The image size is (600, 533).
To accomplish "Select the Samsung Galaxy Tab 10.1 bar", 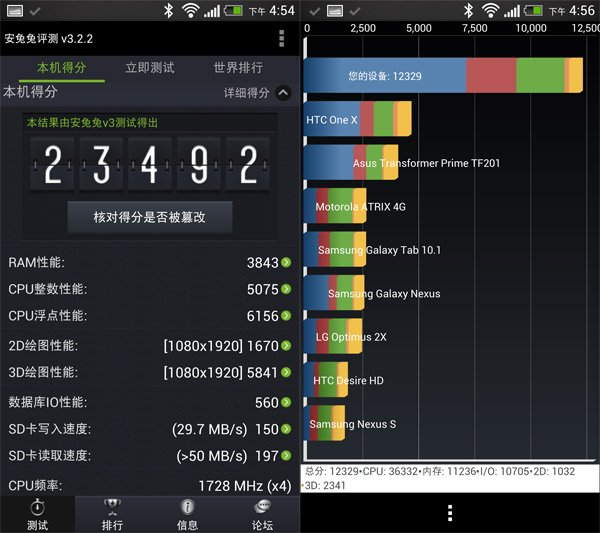I will coord(335,249).
